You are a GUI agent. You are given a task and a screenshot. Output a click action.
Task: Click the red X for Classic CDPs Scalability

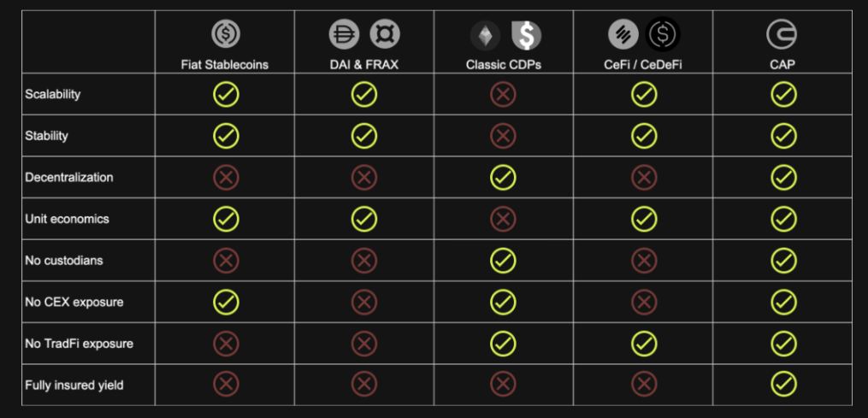[x=503, y=94]
